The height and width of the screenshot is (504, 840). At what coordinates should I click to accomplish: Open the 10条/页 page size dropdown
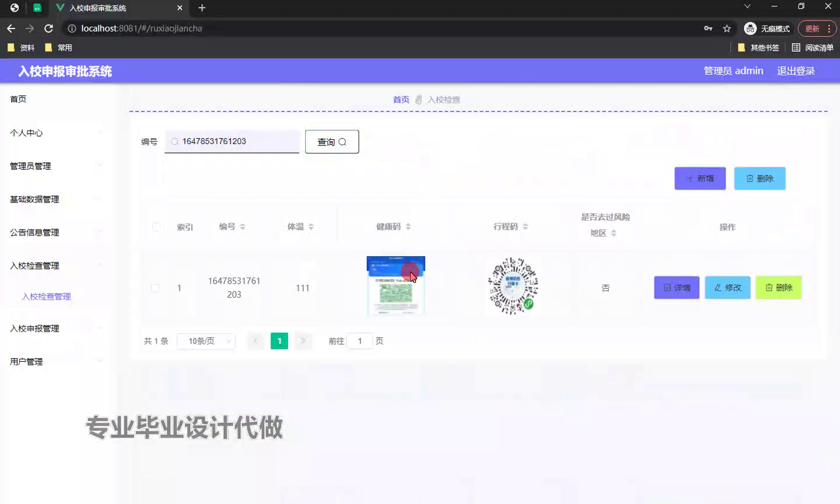point(206,341)
